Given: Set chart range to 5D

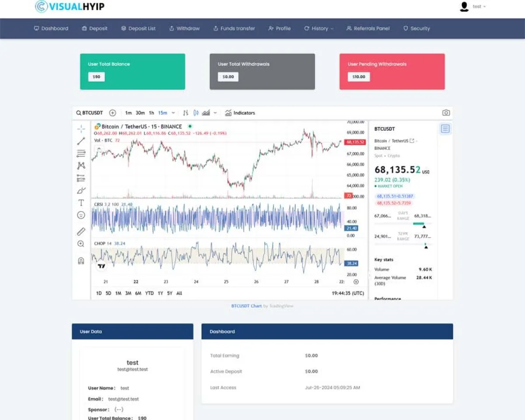Looking at the screenshot, I should [108, 293].
